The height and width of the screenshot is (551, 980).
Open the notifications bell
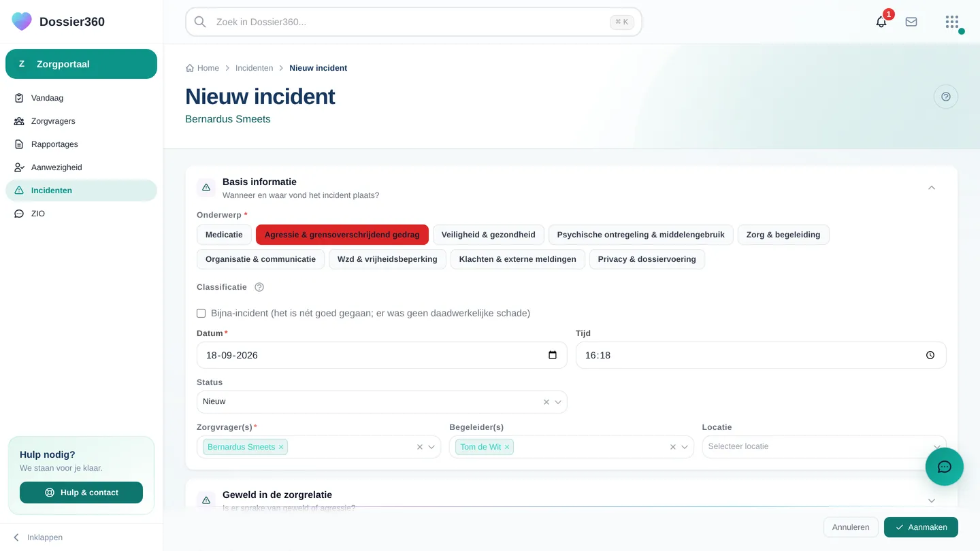[881, 22]
